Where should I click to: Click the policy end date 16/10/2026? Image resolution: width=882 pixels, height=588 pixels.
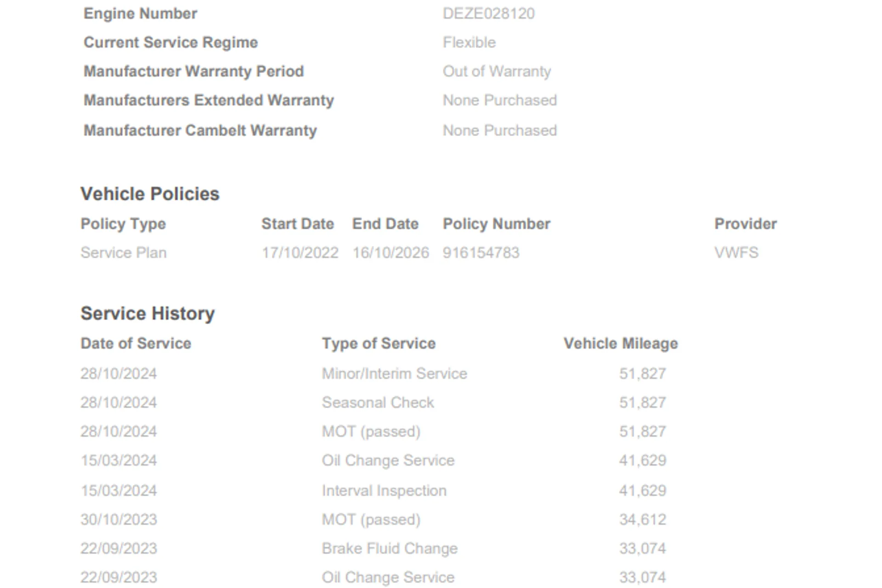[390, 253]
